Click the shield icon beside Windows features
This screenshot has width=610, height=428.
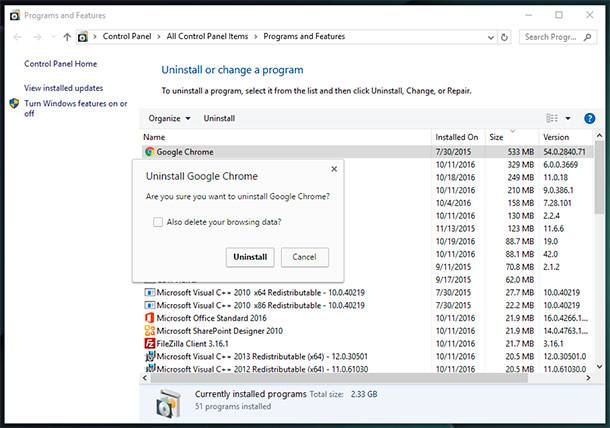[14, 103]
